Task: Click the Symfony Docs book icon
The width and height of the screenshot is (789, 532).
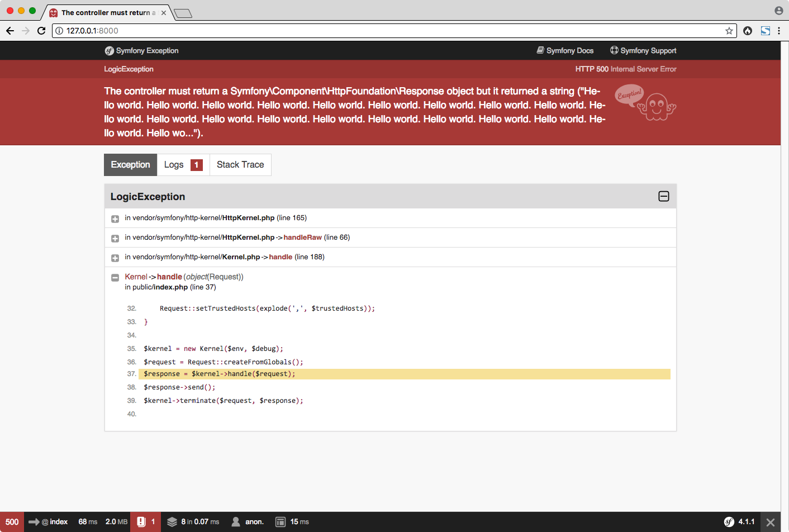Action: (540, 50)
